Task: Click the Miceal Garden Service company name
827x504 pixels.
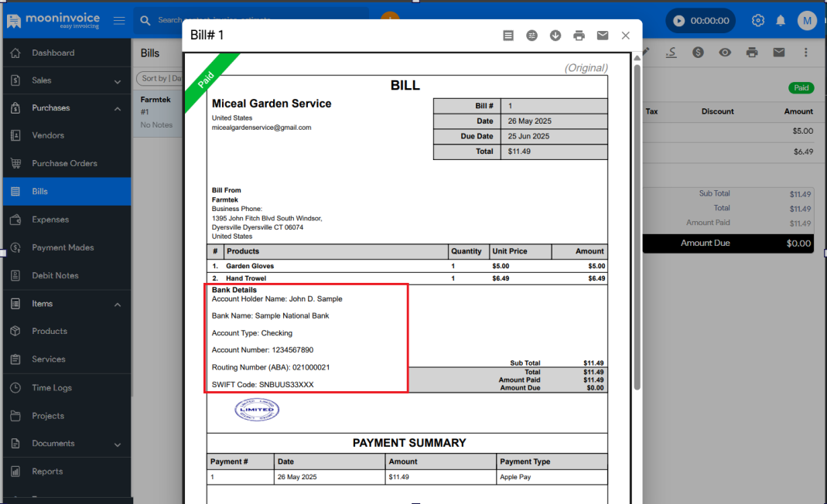Action: tap(272, 104)
